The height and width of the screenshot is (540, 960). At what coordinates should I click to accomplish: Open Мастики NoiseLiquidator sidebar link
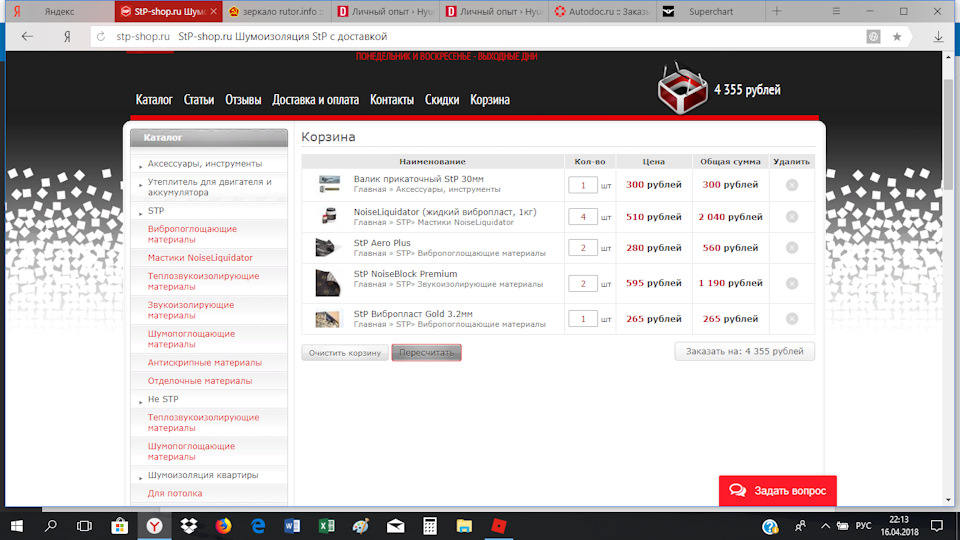(200, 258)
